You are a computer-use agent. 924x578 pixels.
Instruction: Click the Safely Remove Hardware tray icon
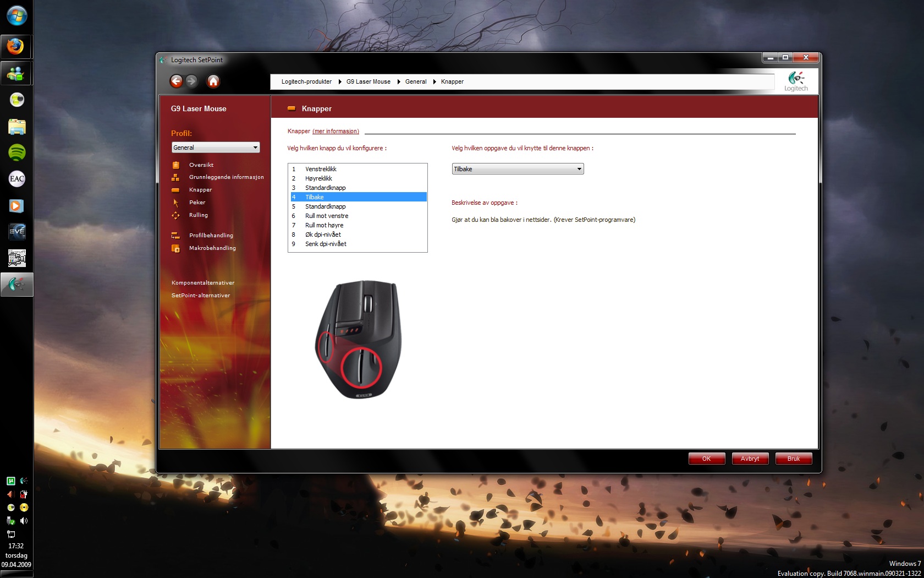10,521
